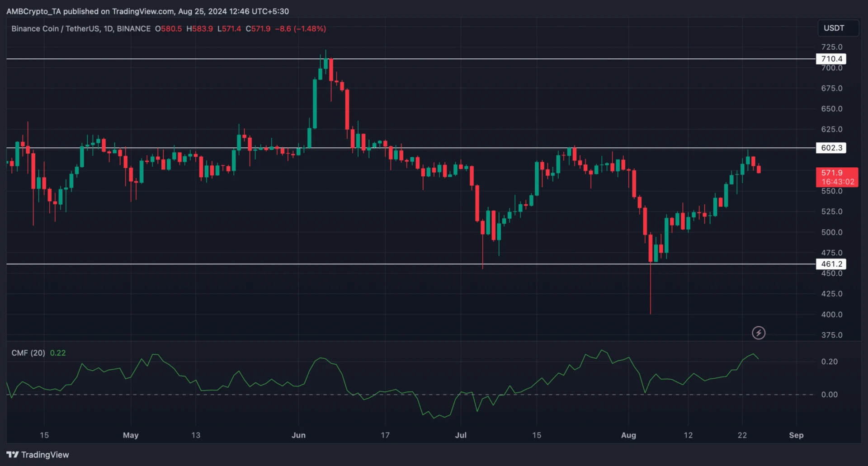This screenshot has height=466, width=868.
Task: Click the 17 date label on time axis
Action: (385, 435)
